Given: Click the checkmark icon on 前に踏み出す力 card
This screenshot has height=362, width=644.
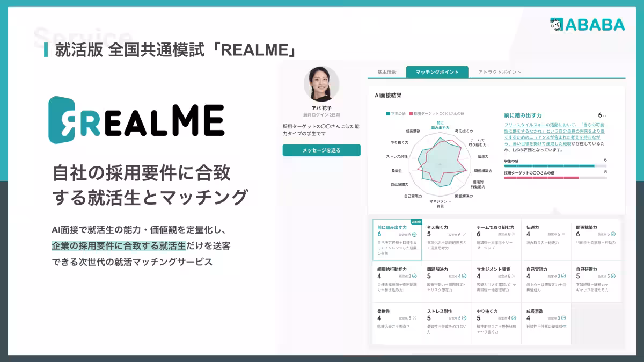Looking at the screenshot, I should pos(415,235).
